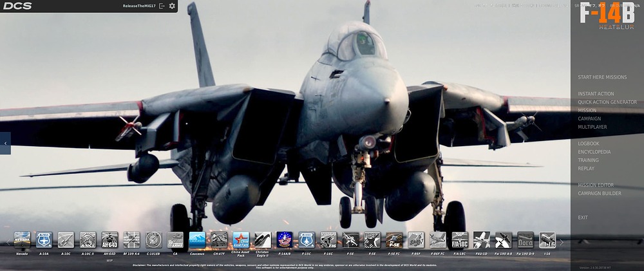Exit the game via Exit entry

click(x=583, y=218)
